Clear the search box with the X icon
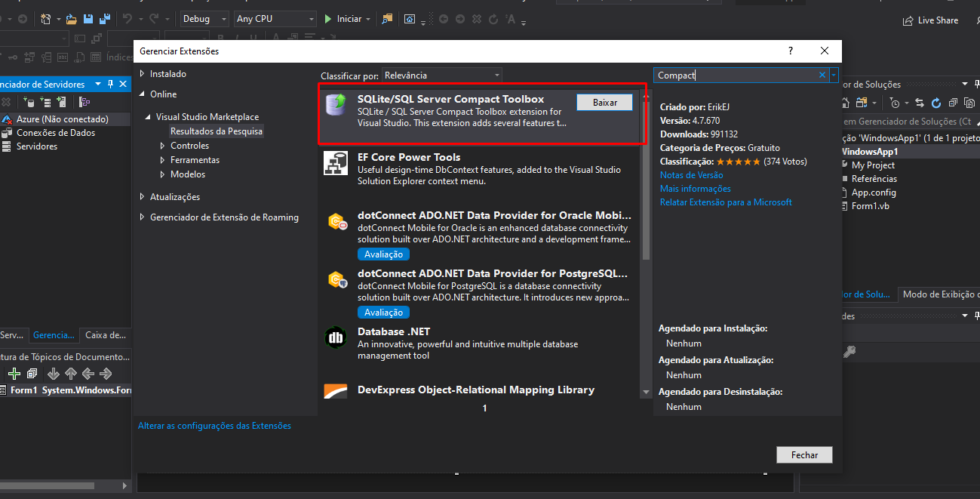 click(x=822, y=75)
